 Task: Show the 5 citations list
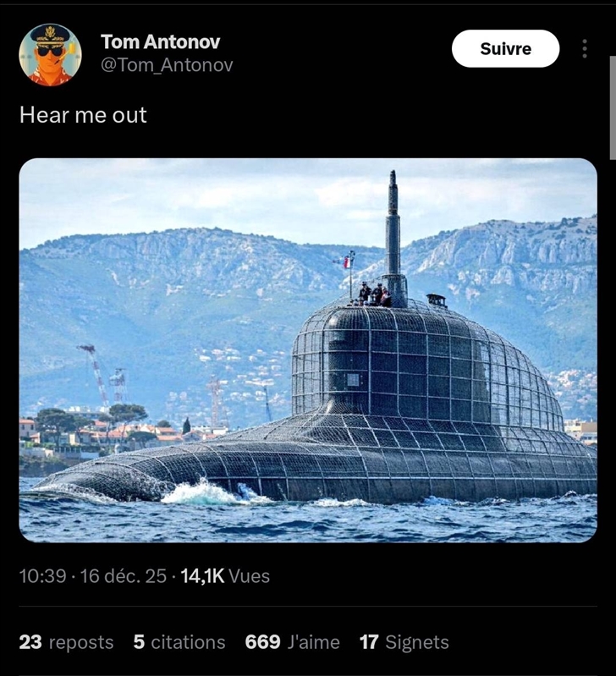[x=179, y=642]
